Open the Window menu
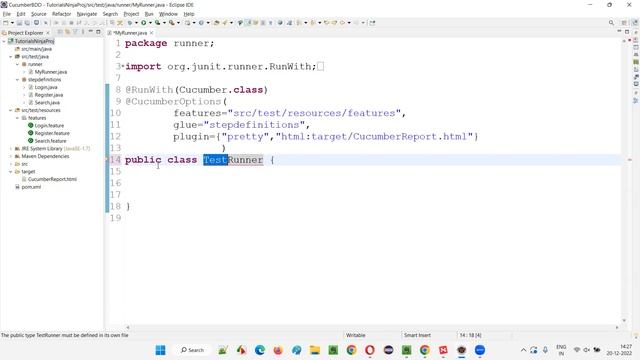This screenshot has height=360, width=640. (x=168, y=14)
